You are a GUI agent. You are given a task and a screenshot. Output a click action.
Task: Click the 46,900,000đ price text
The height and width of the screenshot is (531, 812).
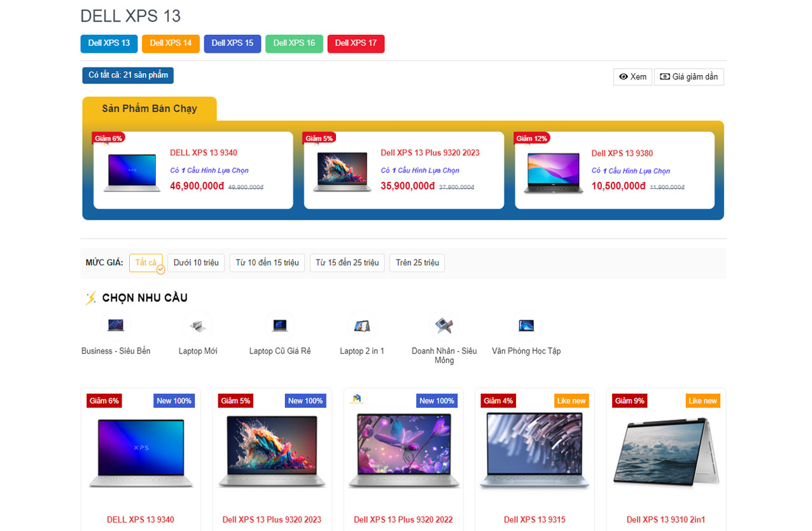click(197, 186)
